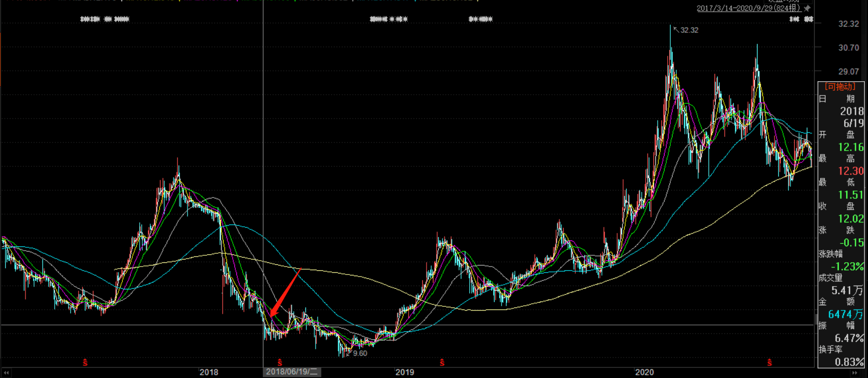Select the 2020 label on time axis
Screen dimensions: 868x378
[x=644, y=372]
